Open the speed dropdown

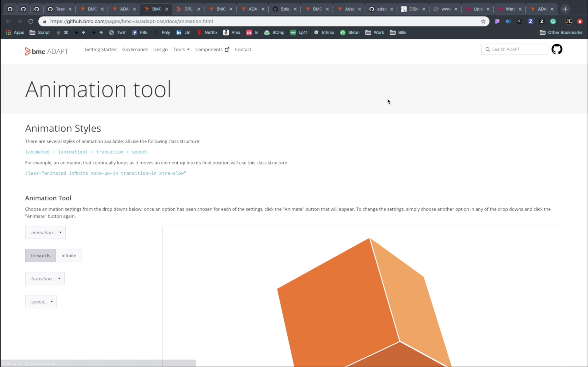(41, 301)
